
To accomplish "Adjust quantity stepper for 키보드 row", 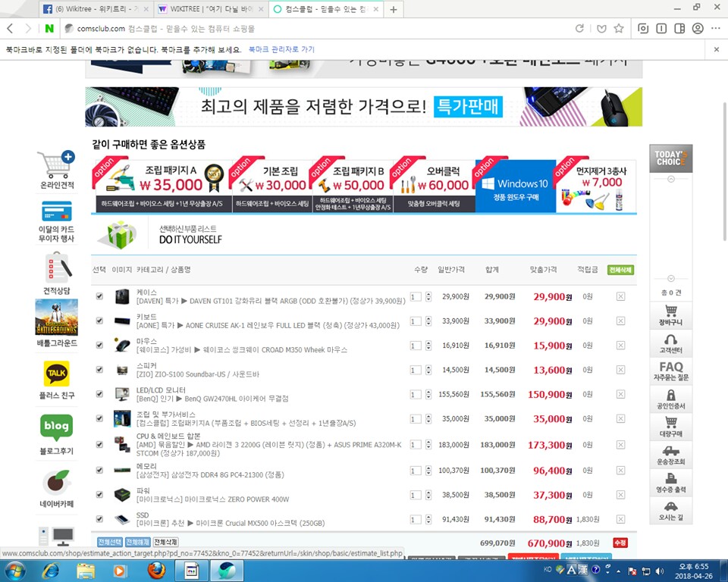I will tap(428, 321).
